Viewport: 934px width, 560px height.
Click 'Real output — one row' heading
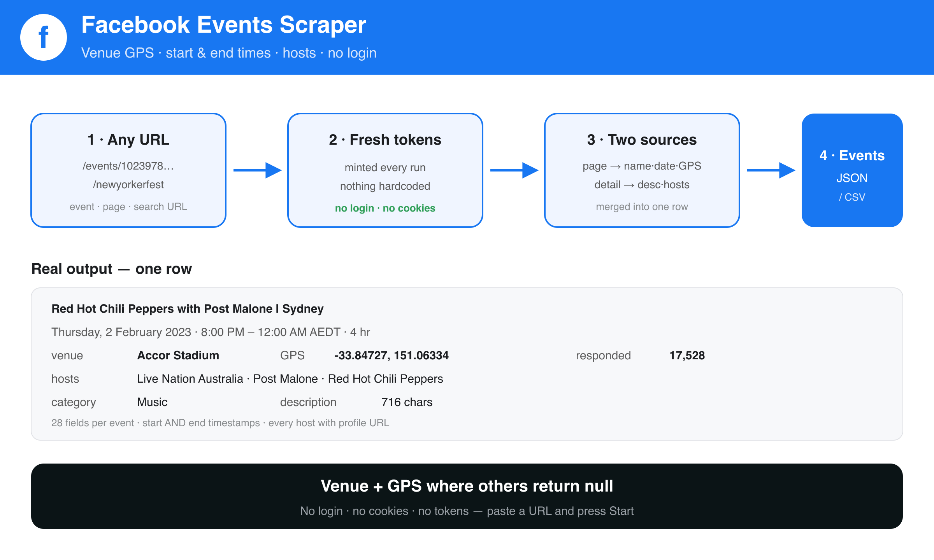click(112, 269)
